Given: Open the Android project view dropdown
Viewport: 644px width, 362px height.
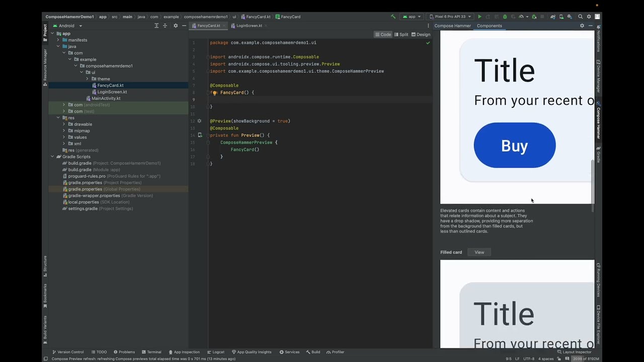Looking at the screenshot, I should tap(66, 26).
